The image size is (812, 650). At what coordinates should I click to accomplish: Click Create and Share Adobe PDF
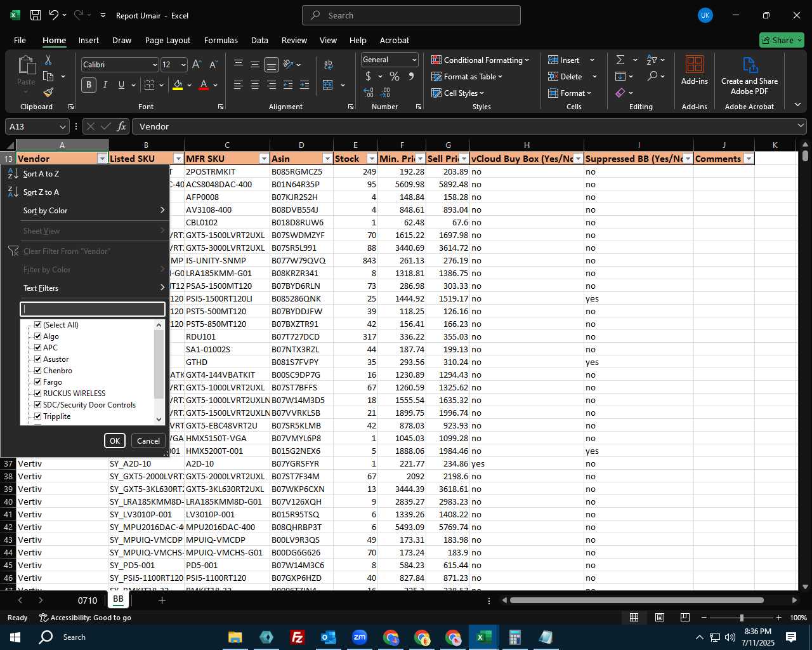tap(749, 76)
